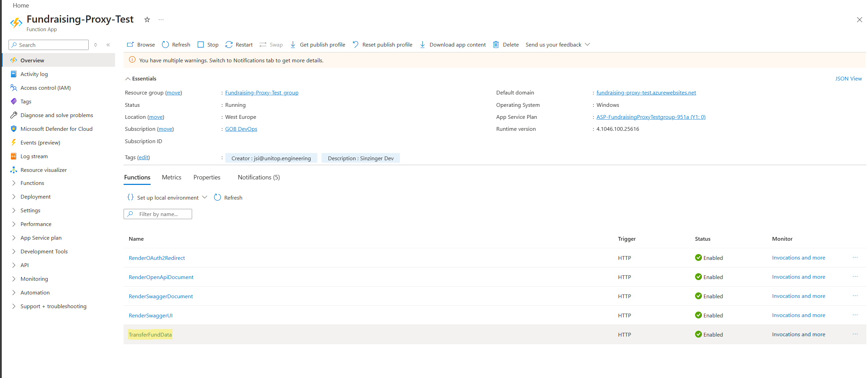Click the Browse icon to open the app
Viewport: 868px width, 378px height.
coord(130,45)
